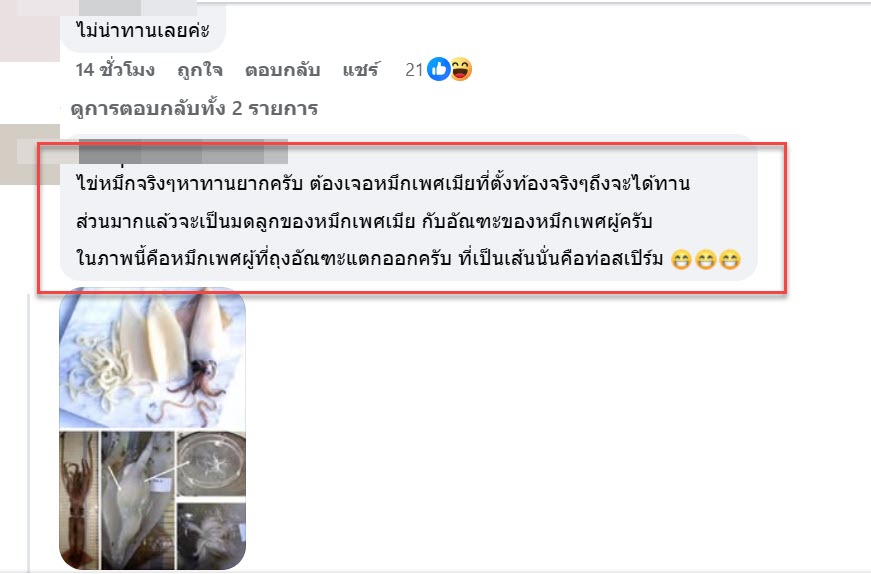Reply to the comment via ตอบกลับ
Screen dimensions: 871x574
coord(283,70)
